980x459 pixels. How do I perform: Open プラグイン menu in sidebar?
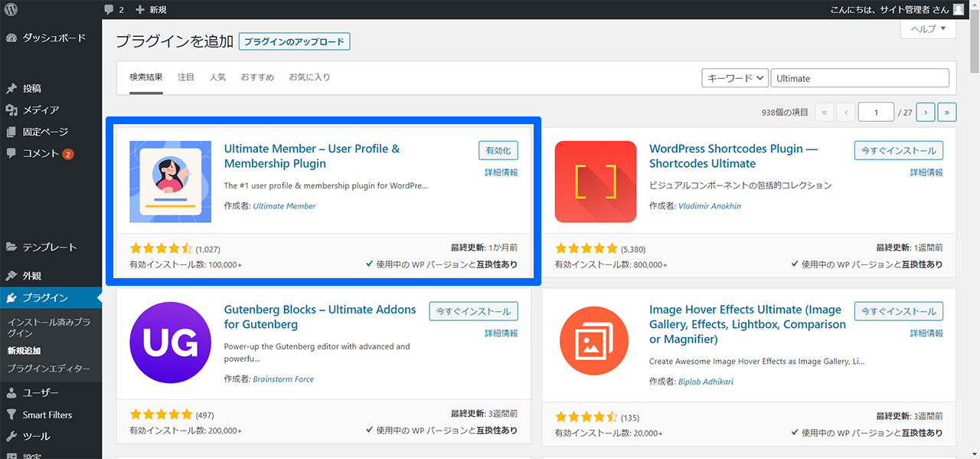[51, 298]
